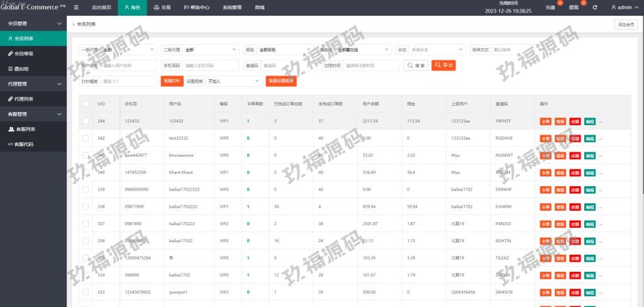This screenshot has width=644, height=307.
Task: Click the orange 导出 export button
Action: click(443, 65)
